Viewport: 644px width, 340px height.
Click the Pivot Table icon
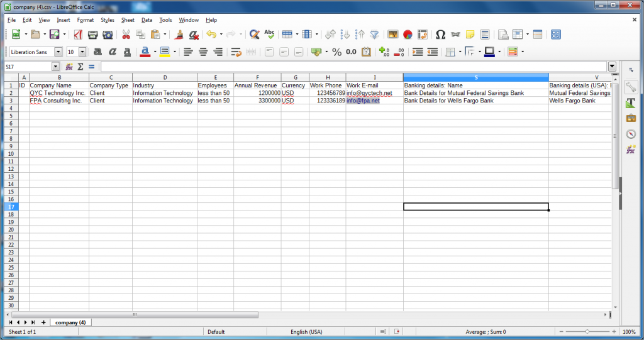pos(423,35)
